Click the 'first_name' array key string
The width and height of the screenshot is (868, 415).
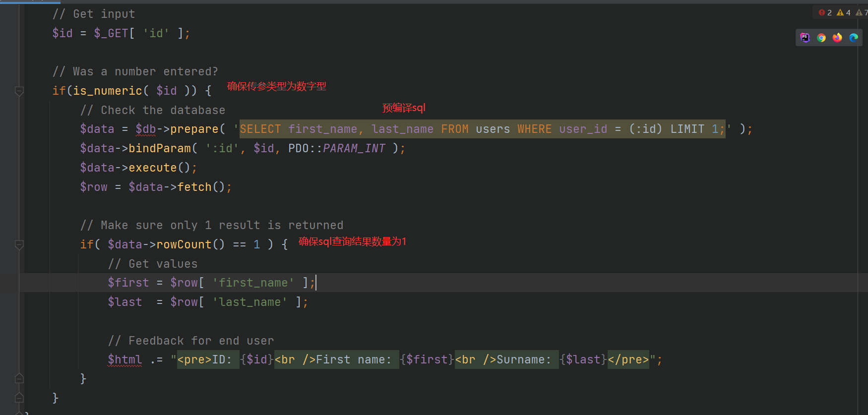pyautogui.click(x=253, y=283)
